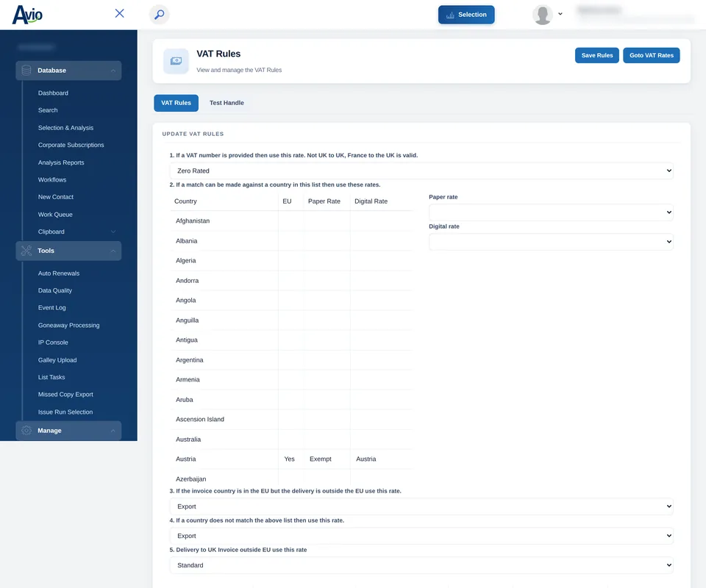This screenshot has width=706, height=588.
Task: Open the Standard rate dropdown
Action: point(421,565)
